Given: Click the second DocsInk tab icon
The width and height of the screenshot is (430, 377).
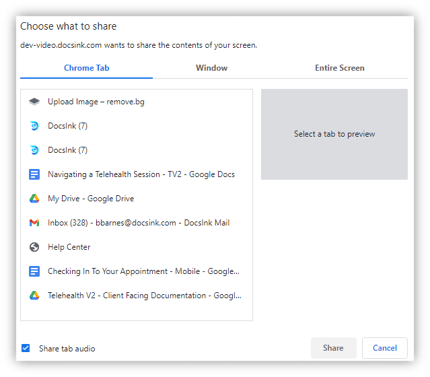Looking at the screenshot, I should (34, 150).
